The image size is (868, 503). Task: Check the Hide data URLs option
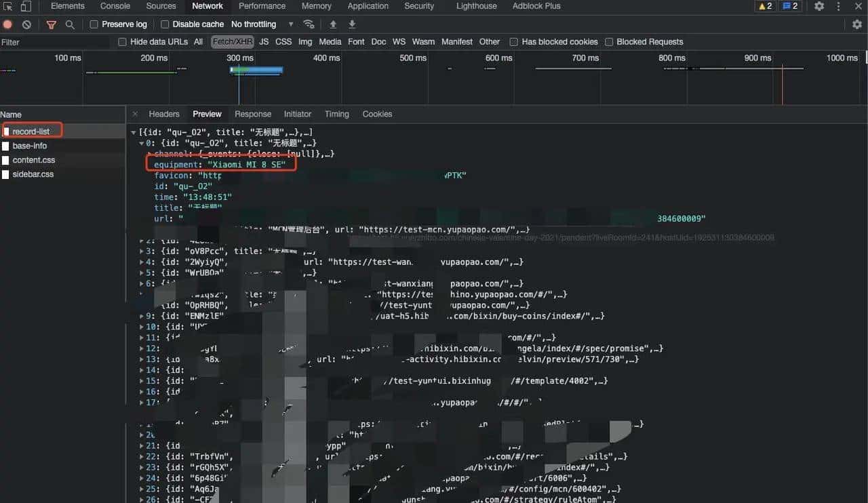pos(123,42)
